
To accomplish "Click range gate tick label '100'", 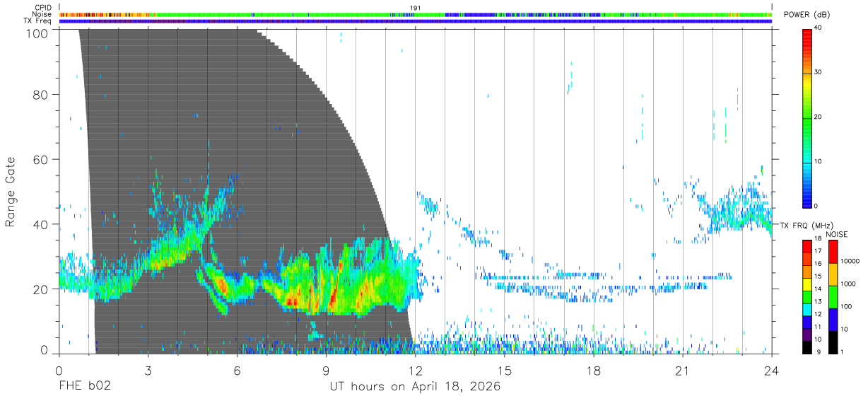I will (36, 33).
